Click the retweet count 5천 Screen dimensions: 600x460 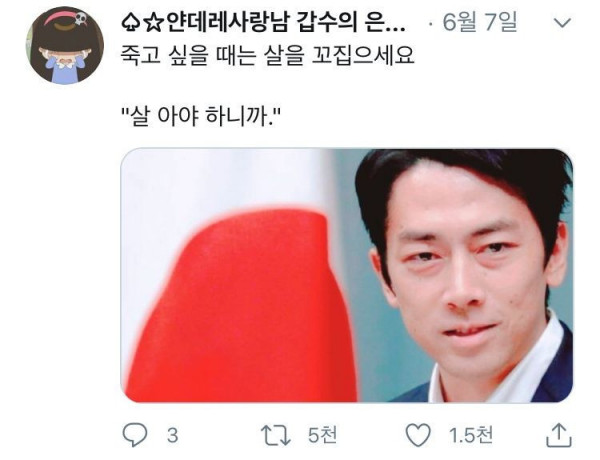pyautogui.click(x=323, y=435)
